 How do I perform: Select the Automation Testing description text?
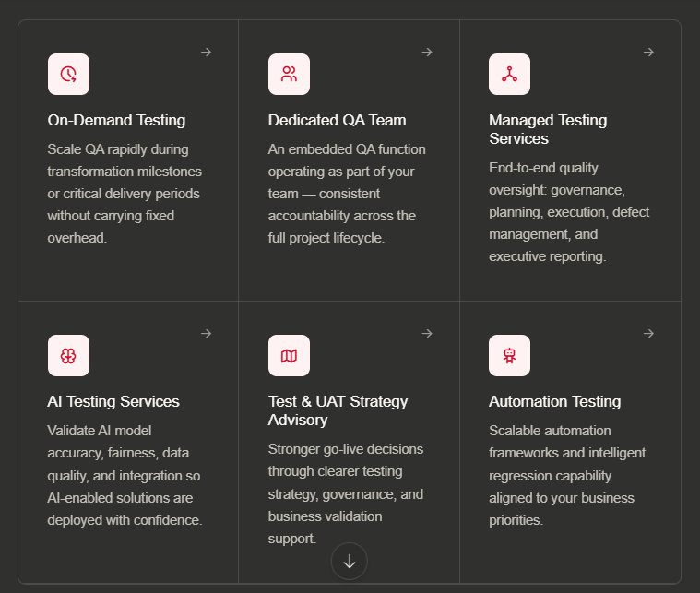pyautogui.click(x=567, y=475)
